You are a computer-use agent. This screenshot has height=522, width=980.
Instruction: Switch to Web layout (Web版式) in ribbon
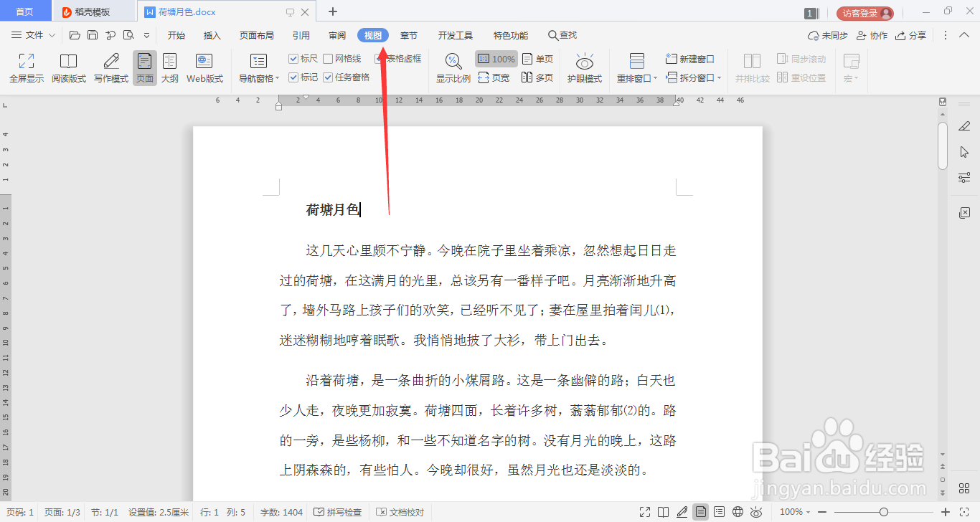204,68
